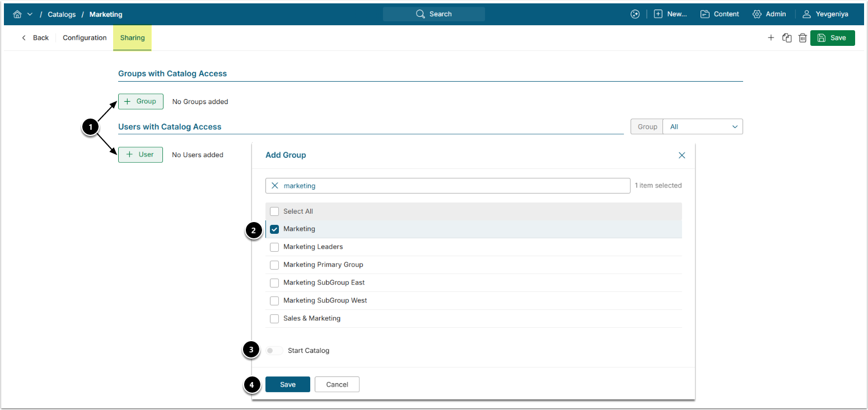Screen dimensions: 868x410
Task: Check the Sales & Marketing checkbox
Action: pyautogui.click(x=274, y=319)
